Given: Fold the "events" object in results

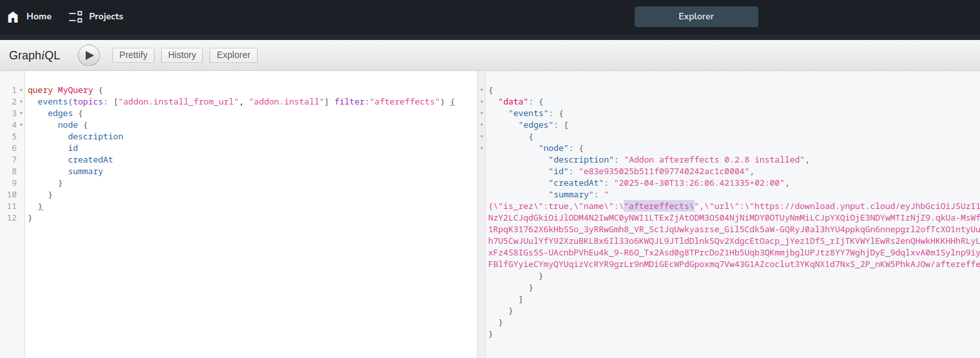Looking at the screenshot, I should (481, 114).
